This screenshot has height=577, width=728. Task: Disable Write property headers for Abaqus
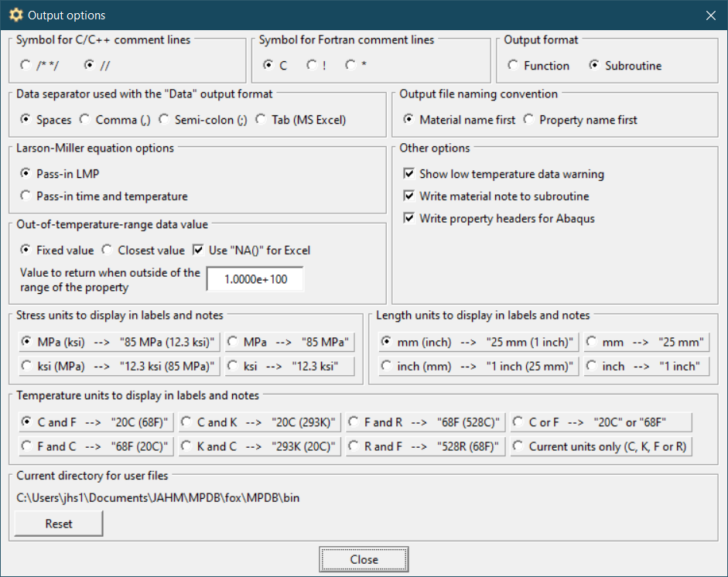pyautogui.click(x=409, y=219)
